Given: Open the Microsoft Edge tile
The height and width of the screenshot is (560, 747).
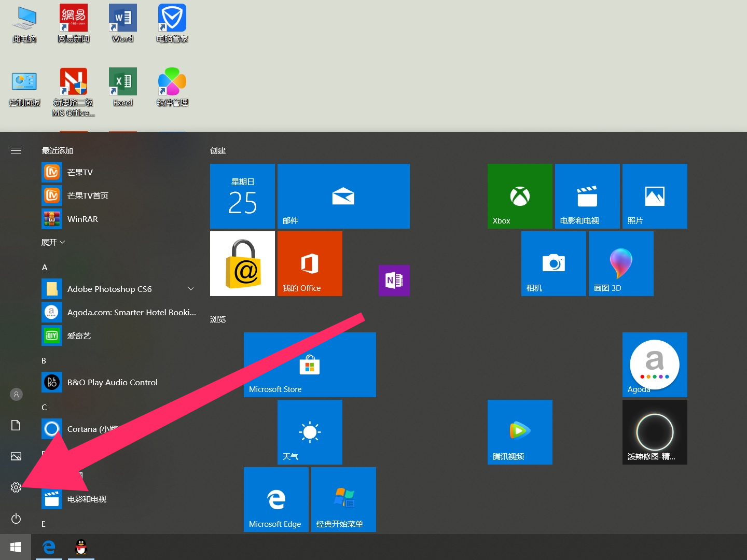Looking at the screenshot, I should (x=276, y=499).
